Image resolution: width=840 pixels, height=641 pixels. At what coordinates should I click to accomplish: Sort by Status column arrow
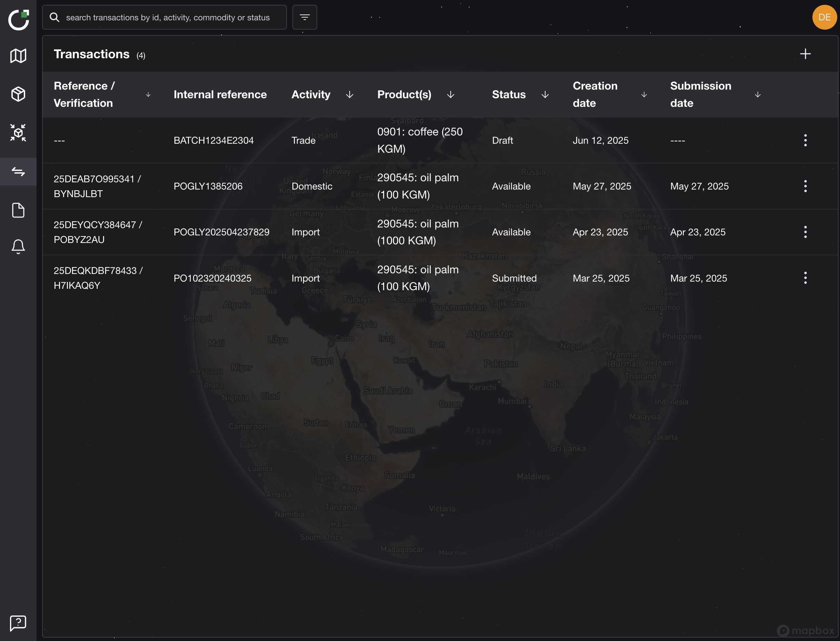coord(545,95)
